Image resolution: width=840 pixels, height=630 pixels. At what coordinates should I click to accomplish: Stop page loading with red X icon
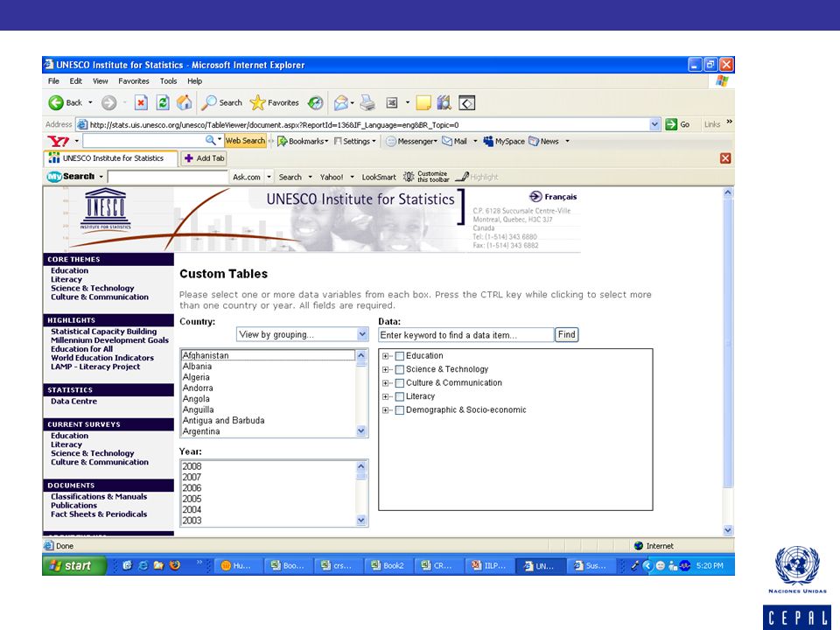coord(141,102)
